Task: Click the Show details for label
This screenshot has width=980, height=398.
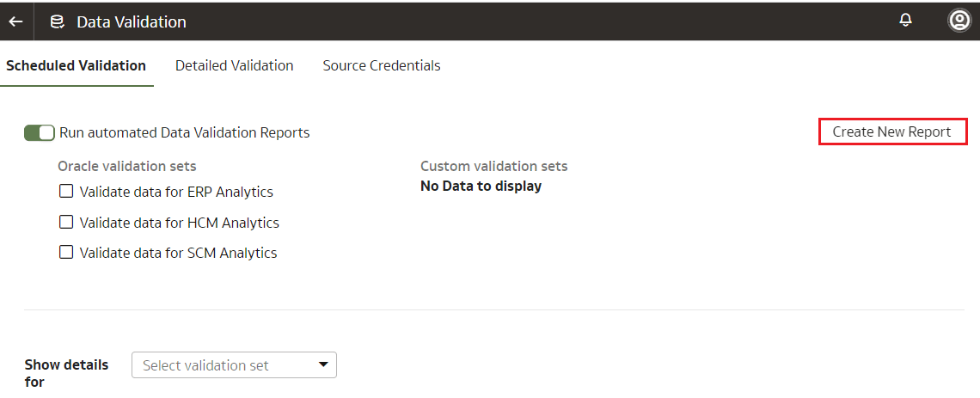Action: 66,372
